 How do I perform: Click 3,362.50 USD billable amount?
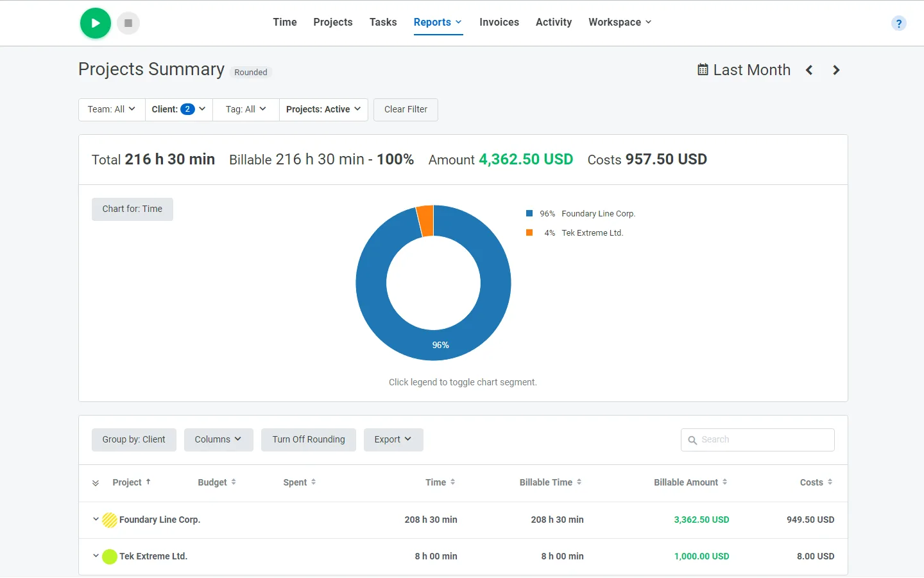click(701, 520)
